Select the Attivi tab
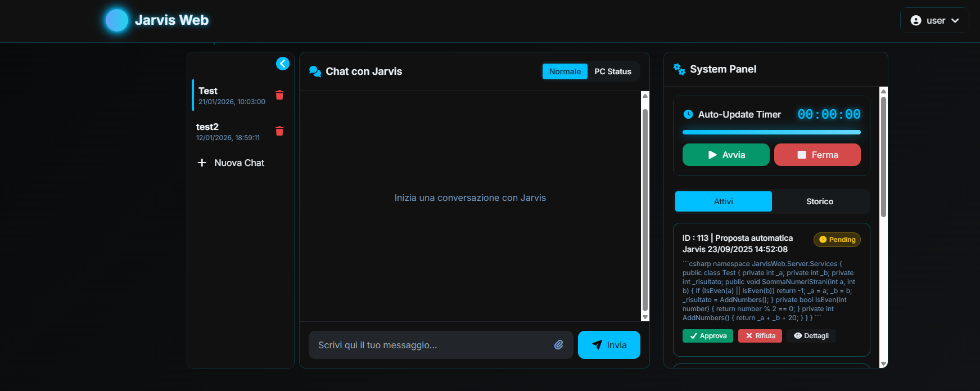This screenshot has width=980, height=391. tap(724, 201)
